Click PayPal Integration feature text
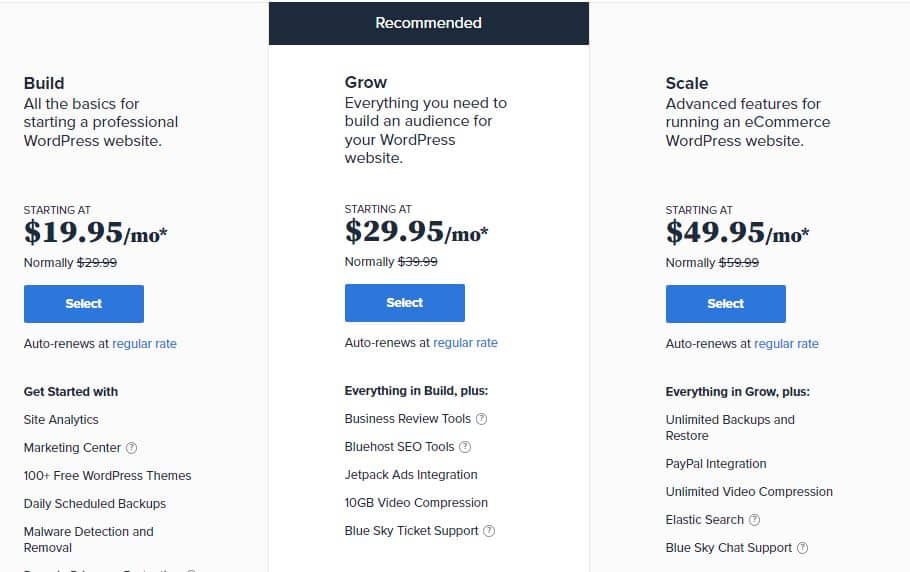910x572 pixels. 716,464
